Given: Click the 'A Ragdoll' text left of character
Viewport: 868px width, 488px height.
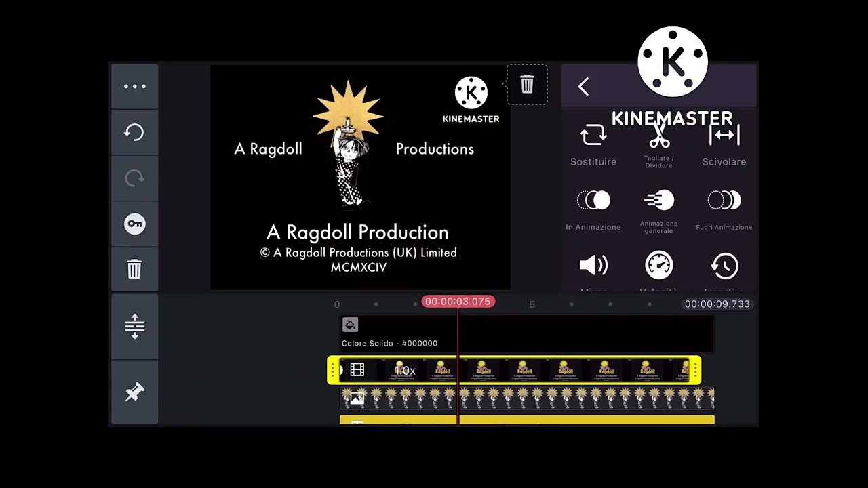Looking at the screenshot, I should tap(268, 149).
